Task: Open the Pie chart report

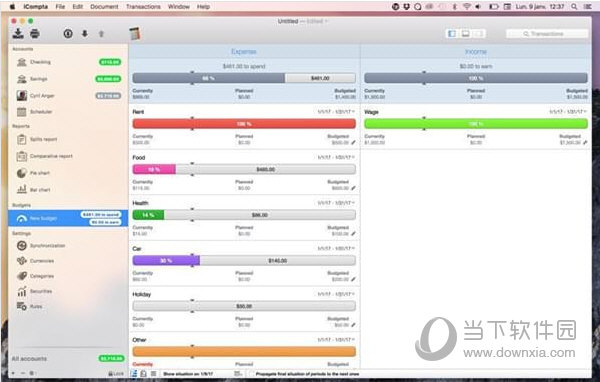Action: click(68, 173)
